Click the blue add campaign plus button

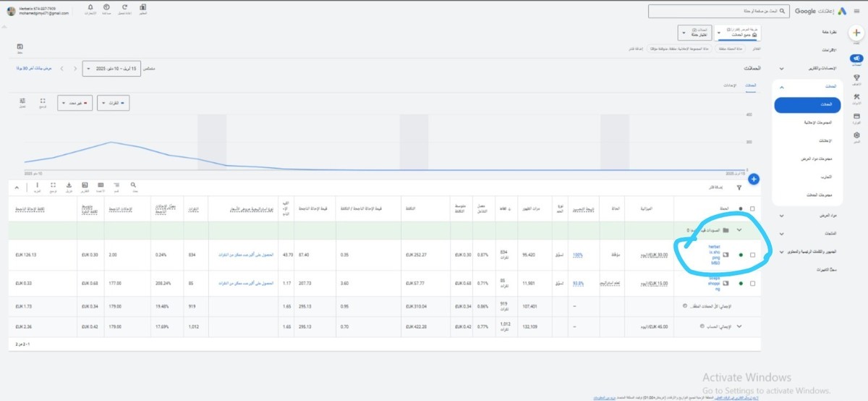click(x=753, y=179)
